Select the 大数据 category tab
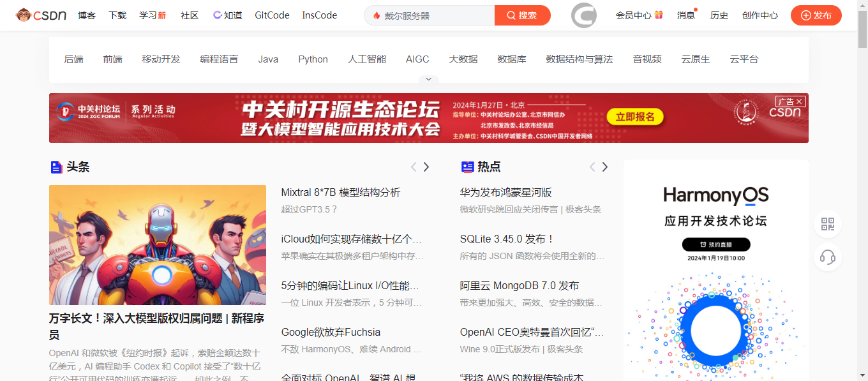Image resolution: width=868 pixels, height=381 pixels. pos(463,59)
